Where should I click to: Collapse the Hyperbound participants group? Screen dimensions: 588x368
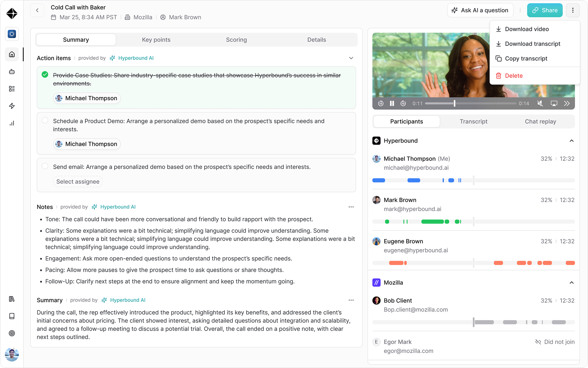coord(572,141)
